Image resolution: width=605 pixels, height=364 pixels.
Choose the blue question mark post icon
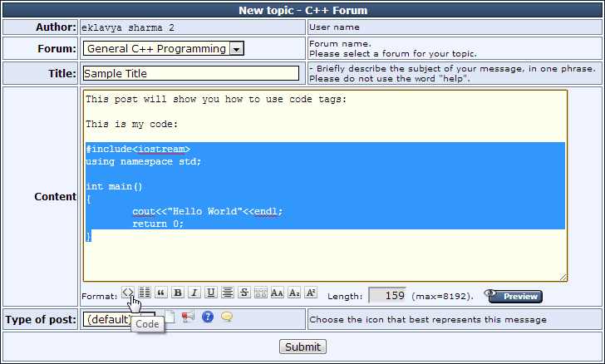tap(208, 317)
